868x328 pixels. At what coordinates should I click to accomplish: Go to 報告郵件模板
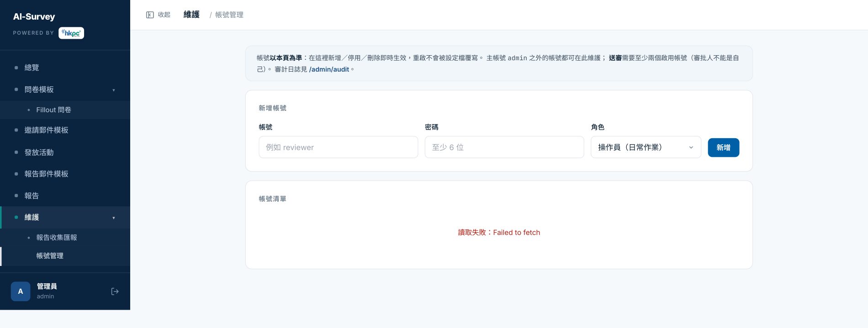[65, 174]
